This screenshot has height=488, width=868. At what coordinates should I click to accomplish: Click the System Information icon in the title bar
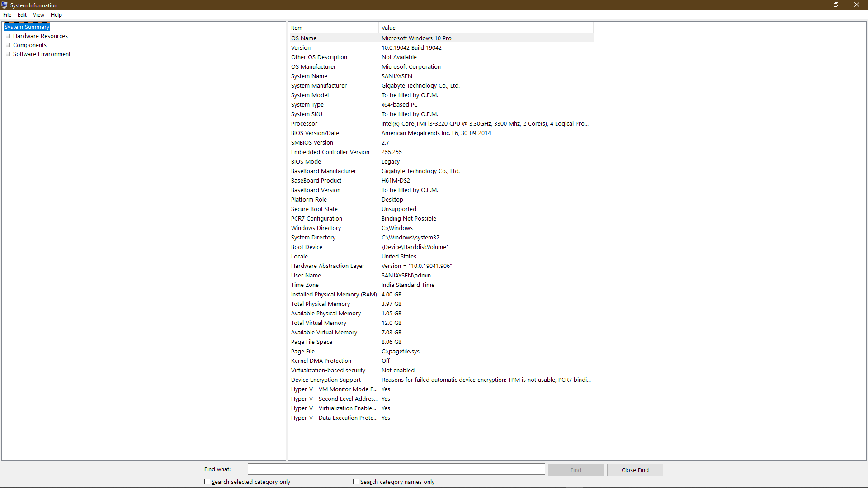[4, 5]
